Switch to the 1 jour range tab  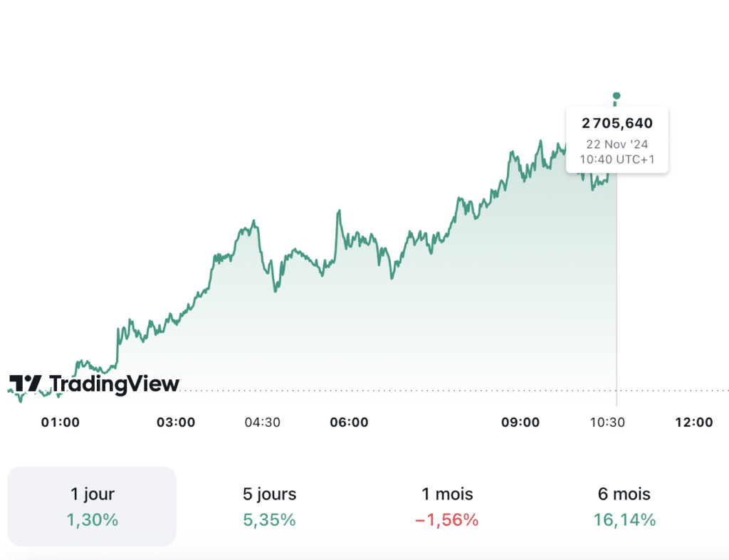pos(92,506)
